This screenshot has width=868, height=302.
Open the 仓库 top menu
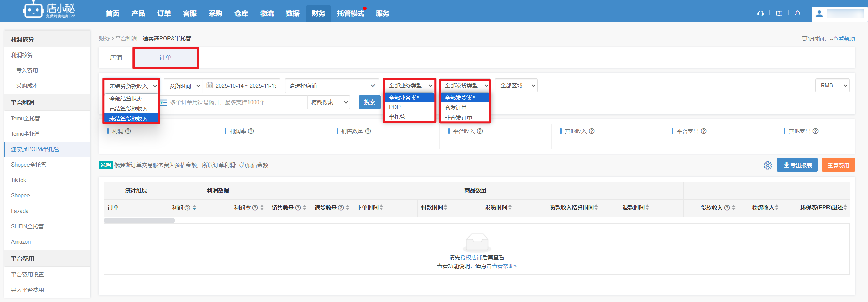pos(241,13)
